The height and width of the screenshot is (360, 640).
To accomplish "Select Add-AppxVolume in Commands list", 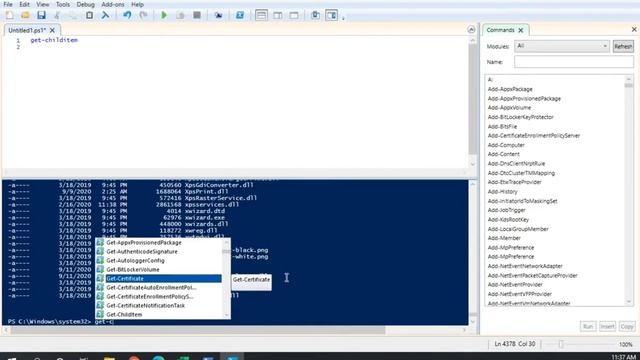I will [509, 108].
